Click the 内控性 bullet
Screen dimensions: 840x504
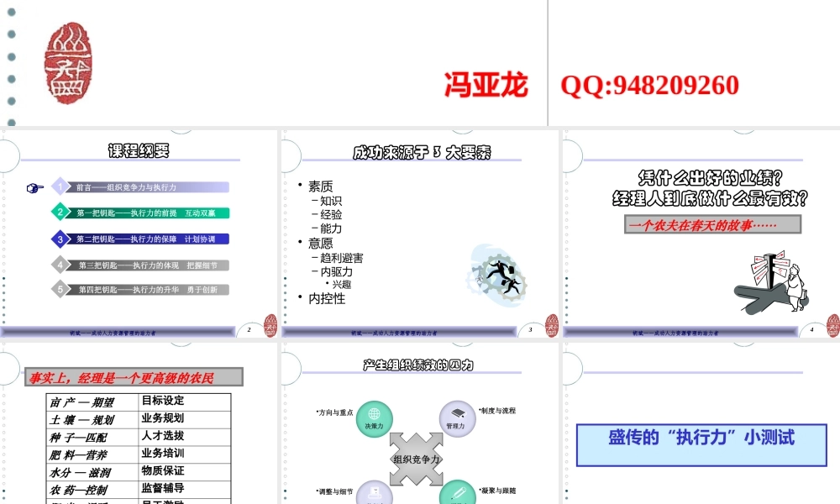327,299
